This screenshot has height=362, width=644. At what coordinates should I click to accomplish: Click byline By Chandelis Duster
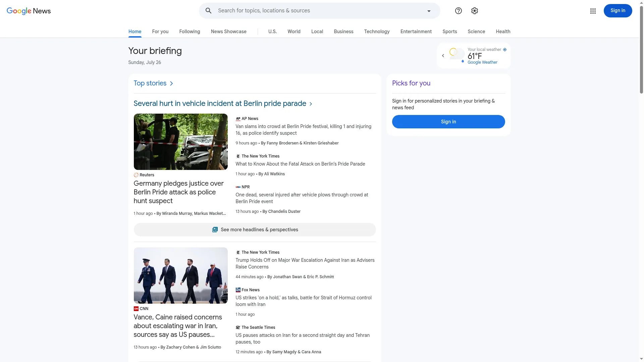[x=281, y=212]
